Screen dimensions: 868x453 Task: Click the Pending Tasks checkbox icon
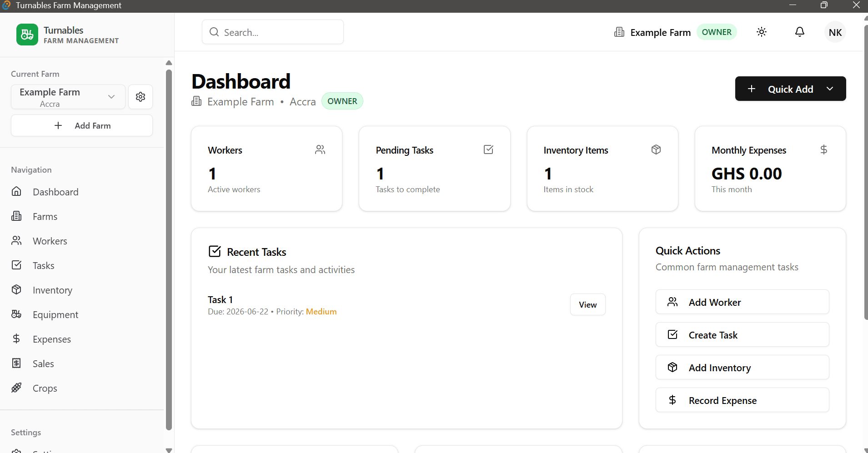tap(488, 149)
